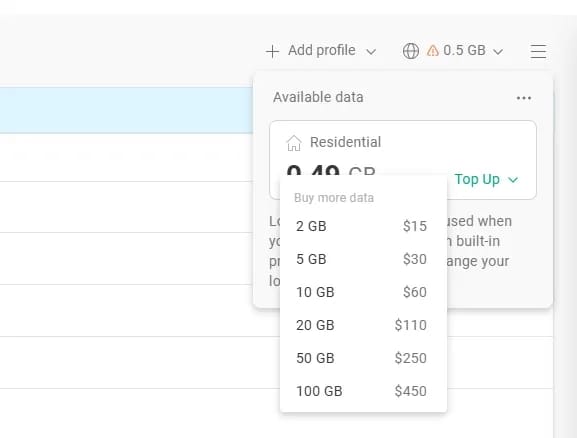The image size is (577, 438).
Task: Expand the Add profile dropdown arrow
Action: pos(371,52)
